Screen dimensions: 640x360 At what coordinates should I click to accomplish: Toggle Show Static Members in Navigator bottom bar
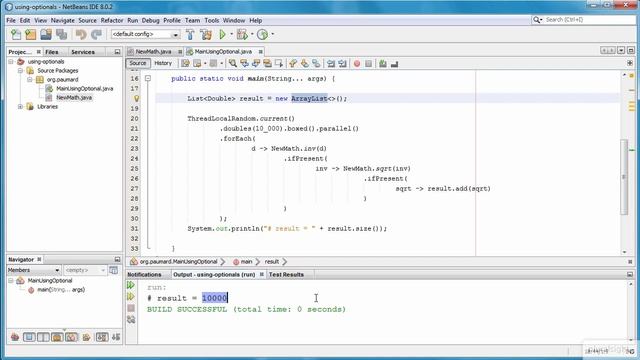[x=43, y=337]
